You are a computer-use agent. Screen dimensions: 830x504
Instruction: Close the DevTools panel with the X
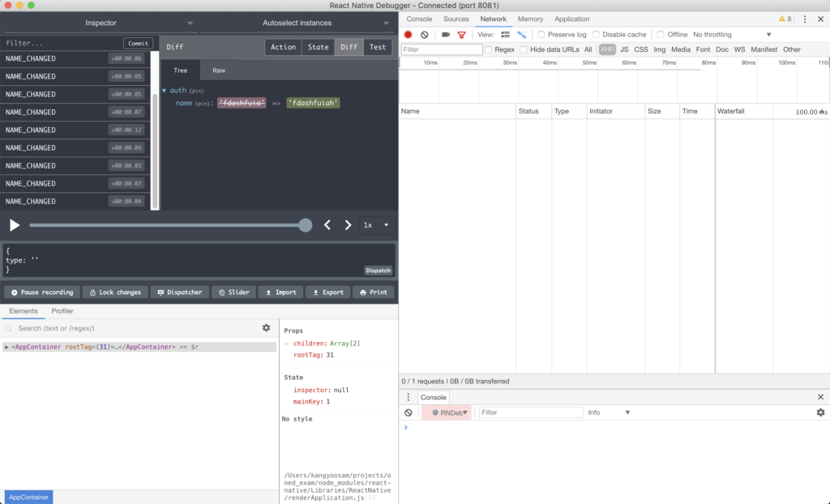820,19
